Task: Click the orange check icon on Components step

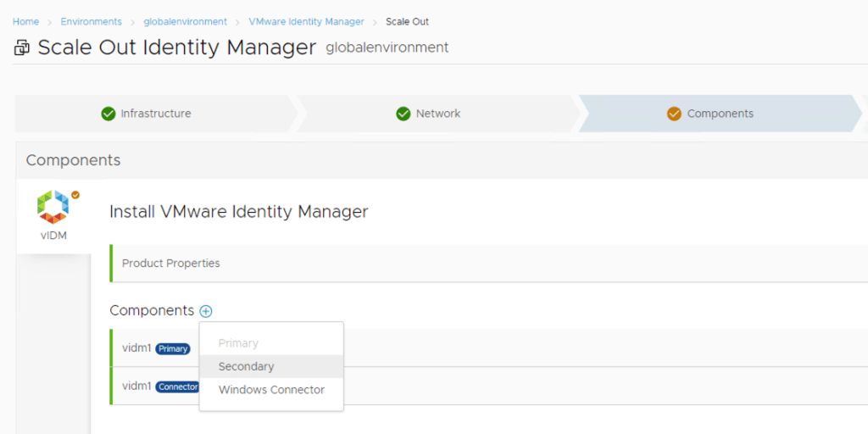Action: [674, 114]
